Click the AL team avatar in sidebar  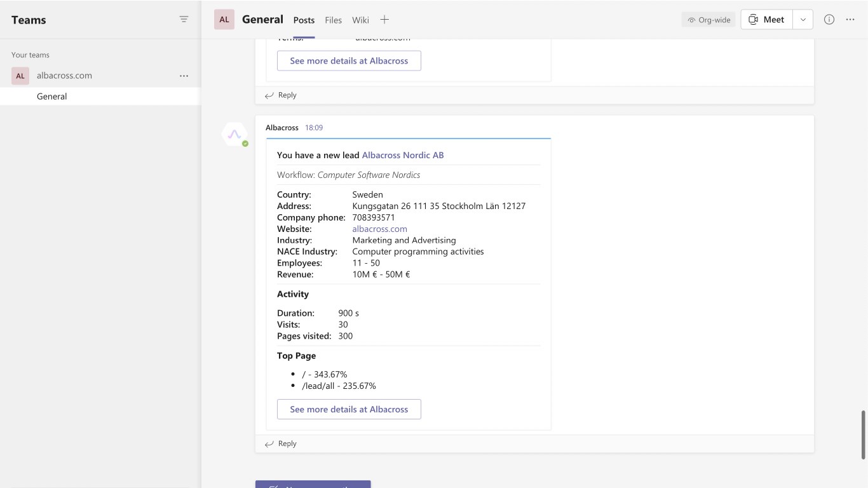[20, 76]
